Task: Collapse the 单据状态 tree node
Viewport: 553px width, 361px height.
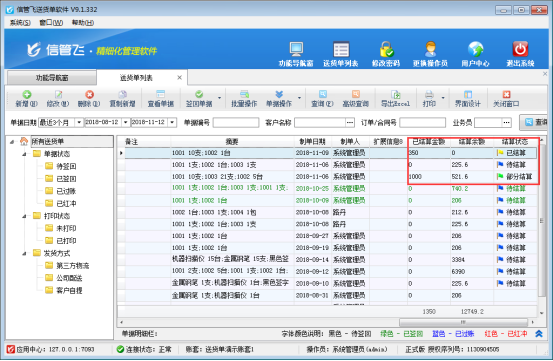Action: (x=24, y=154)
